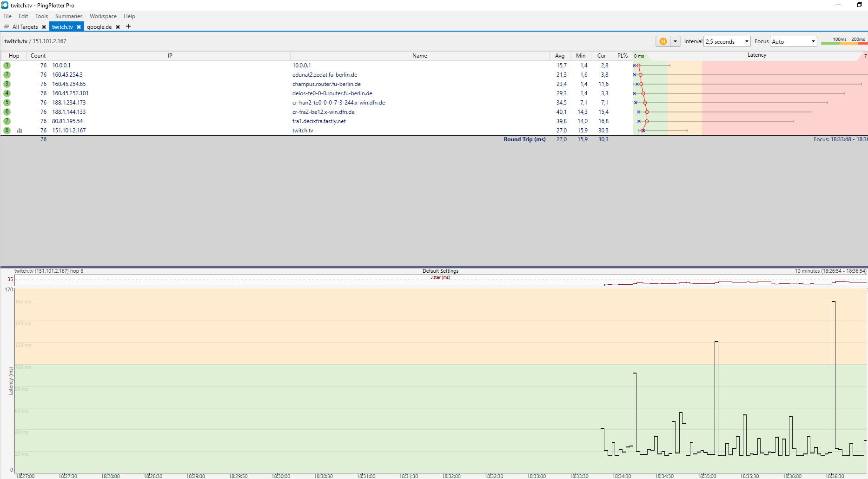Switch to the google.de tab

pyautogui.click(x=99, y=27)
